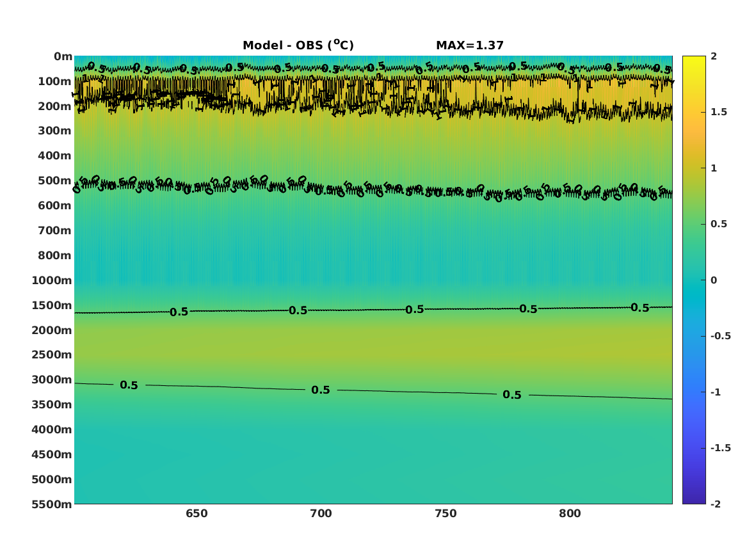Click the '800' x-axis tick label
Screen dimensions: 747x560
tap(570, 513)
